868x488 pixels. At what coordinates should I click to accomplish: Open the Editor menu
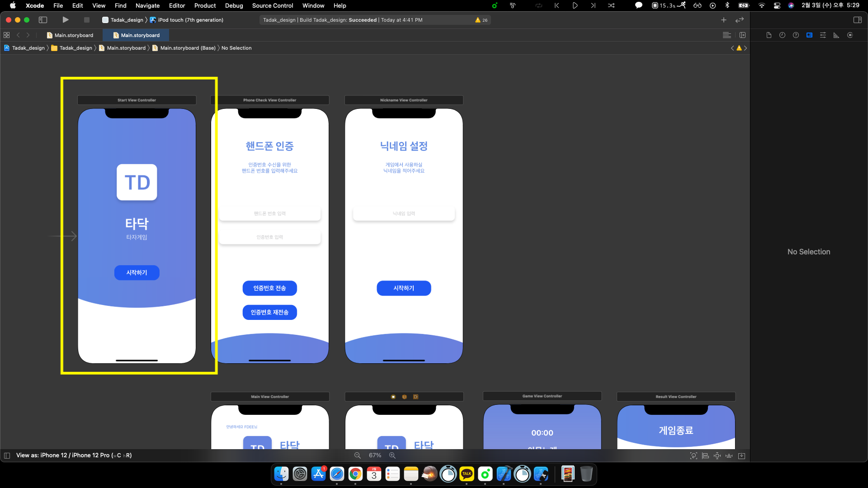(177, 5)
